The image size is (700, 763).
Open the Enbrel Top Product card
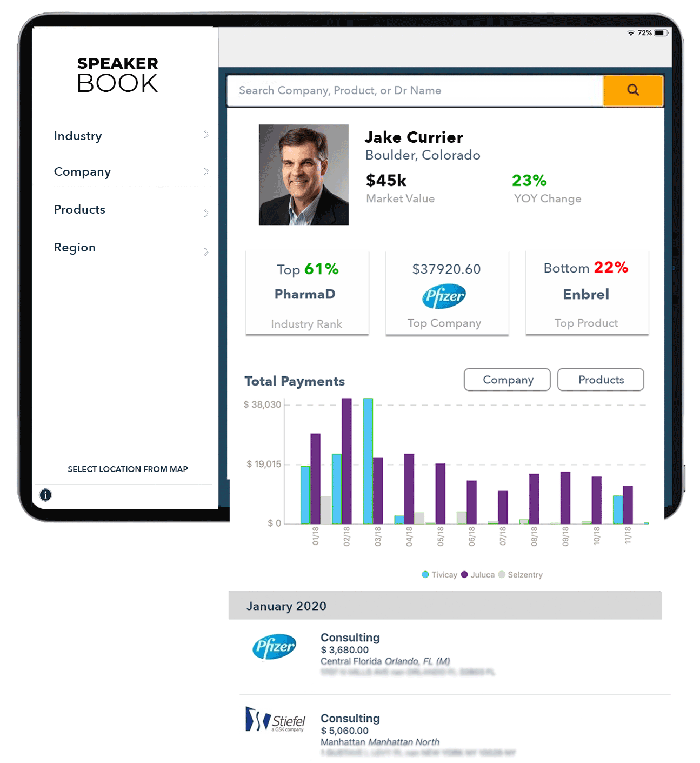587,293
